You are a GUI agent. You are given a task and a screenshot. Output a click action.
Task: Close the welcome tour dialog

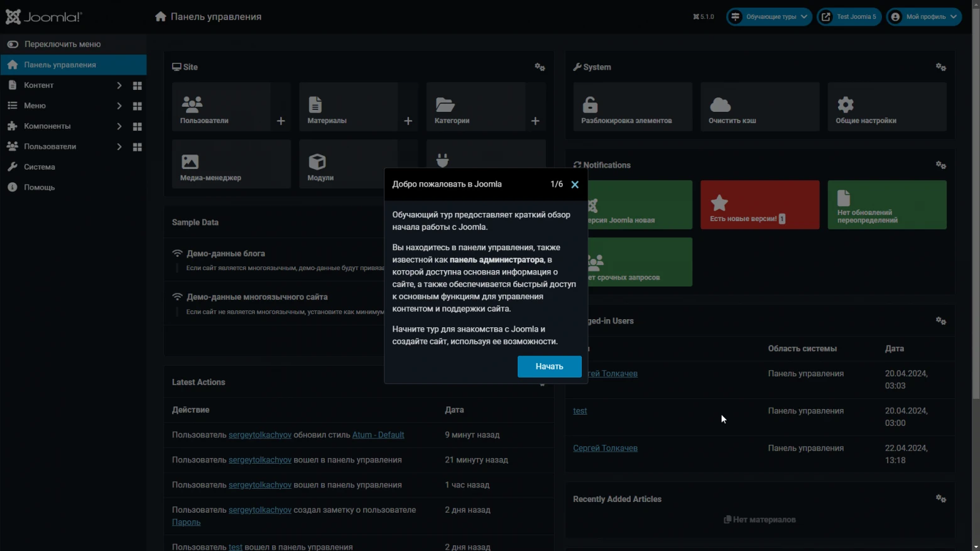point(575,185)
